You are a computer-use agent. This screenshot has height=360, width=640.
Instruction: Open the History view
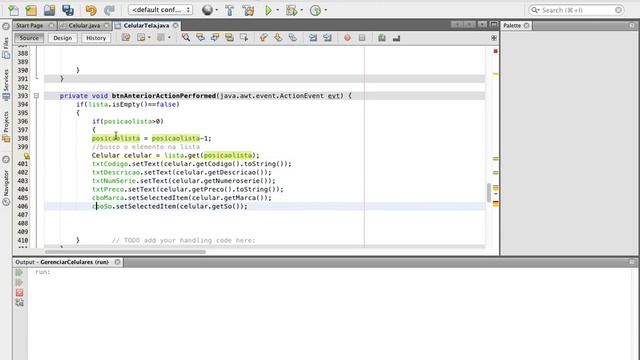click(x=96, y=38)
